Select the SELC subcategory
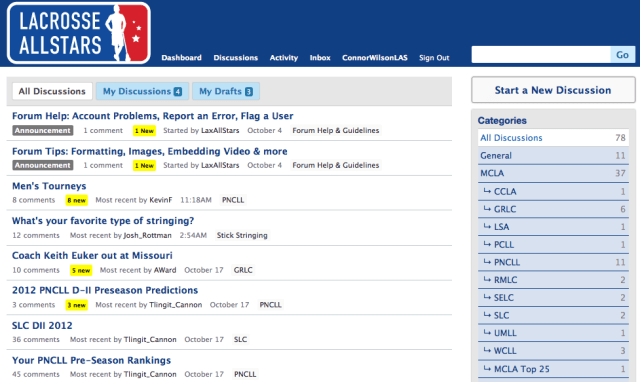This screenshot has height=382, width=640. pyautogui.click(x=553, y=298)
